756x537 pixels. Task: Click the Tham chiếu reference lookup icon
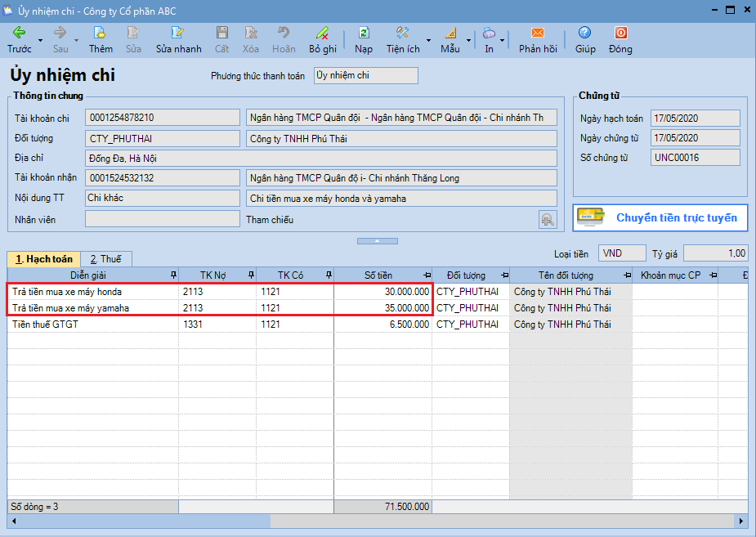(x=548, y=220)
